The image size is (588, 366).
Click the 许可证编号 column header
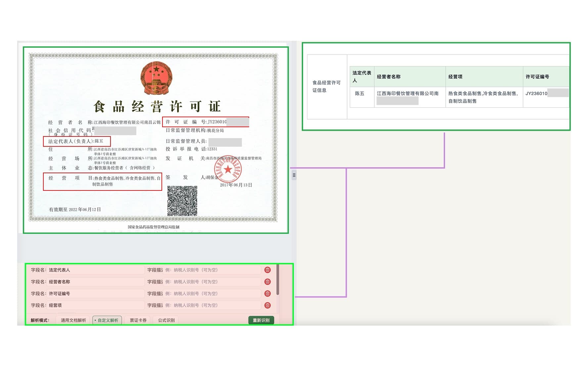537,77
